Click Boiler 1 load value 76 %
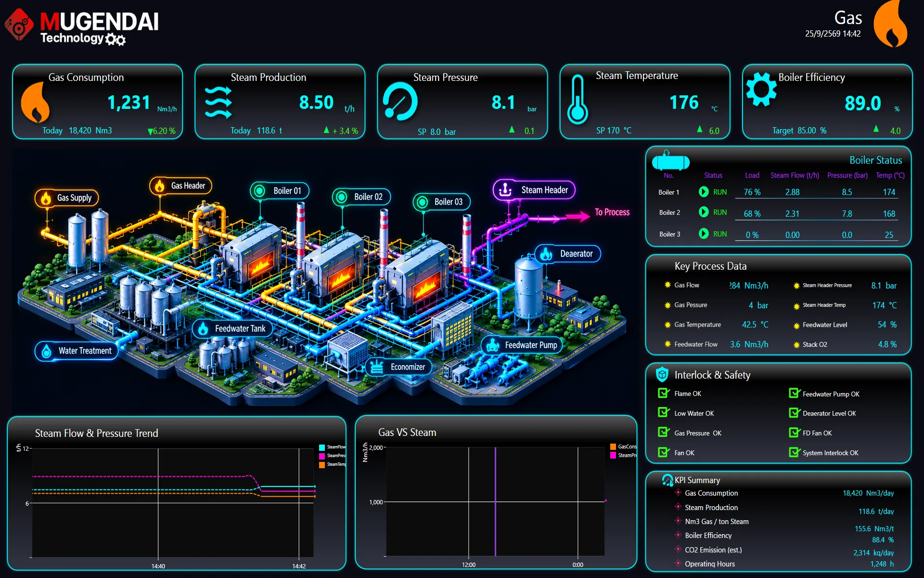Viewport: 924px width, 578px height. coord(752,192)
